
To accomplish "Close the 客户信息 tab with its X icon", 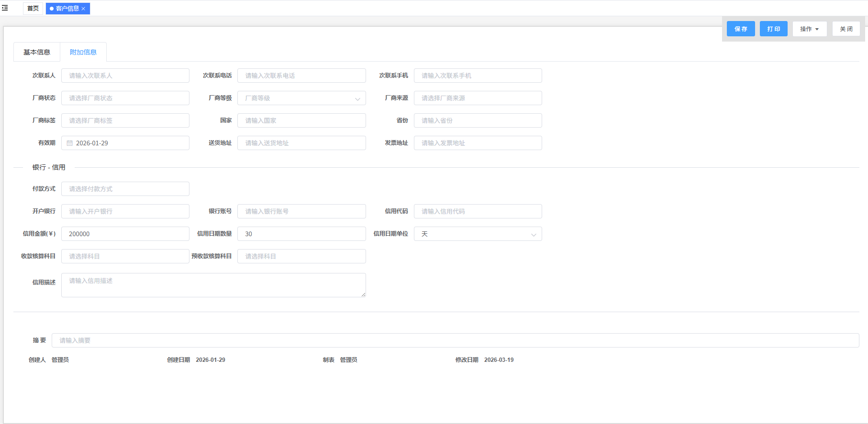I will click(x=83, y=9).
